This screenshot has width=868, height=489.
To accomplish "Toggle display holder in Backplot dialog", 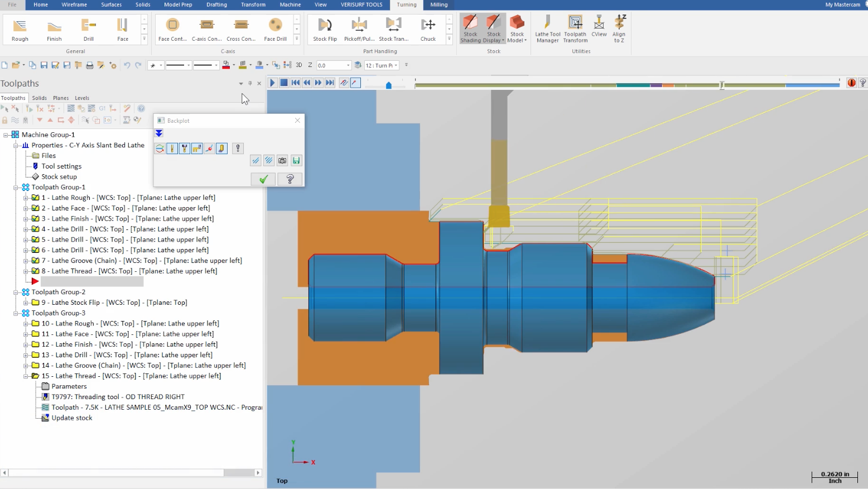I will tap(185, 148).
